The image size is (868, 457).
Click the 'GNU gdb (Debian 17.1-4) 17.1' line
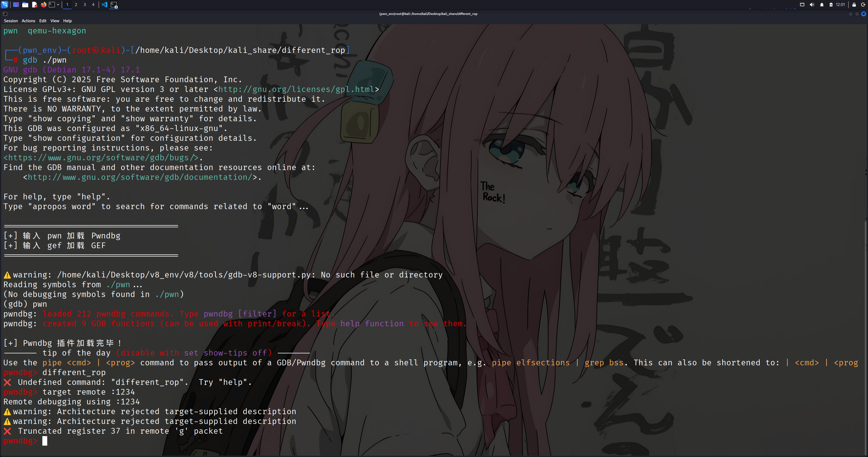click(71, 70)
